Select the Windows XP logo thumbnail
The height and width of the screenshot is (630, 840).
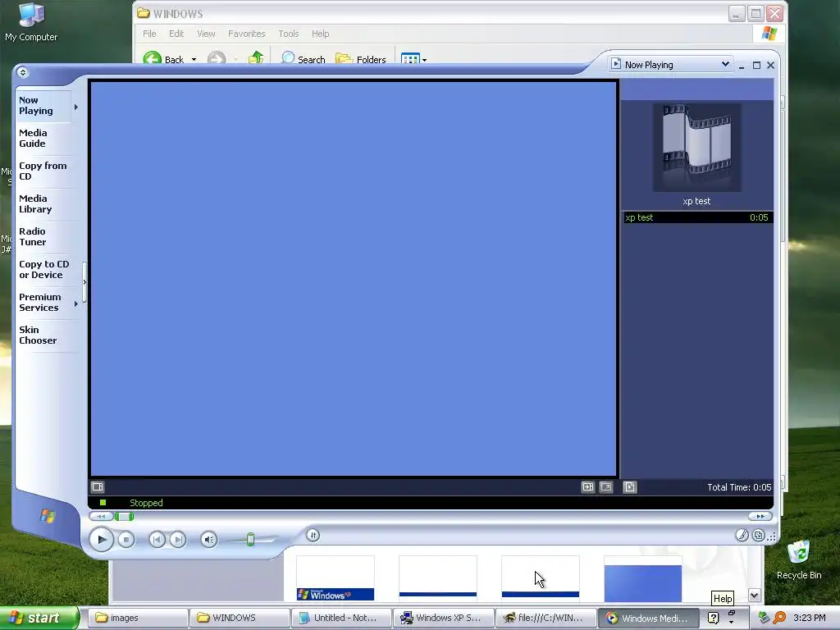click(x=336, y=578)
